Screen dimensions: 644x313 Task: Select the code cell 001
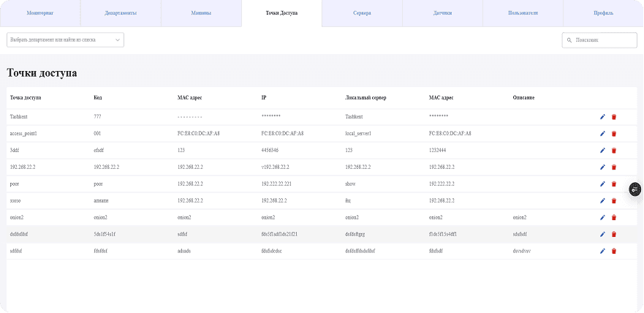pyautogui.click(x=97, y=134)
